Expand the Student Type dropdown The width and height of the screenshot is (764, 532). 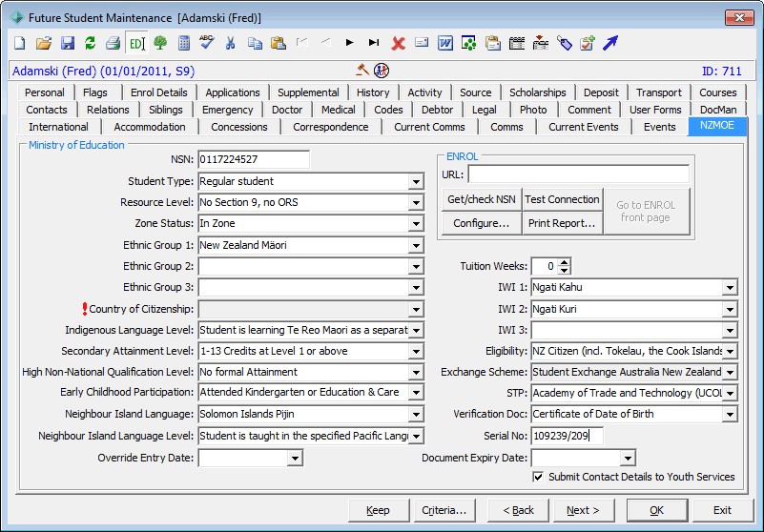[416, 182]
